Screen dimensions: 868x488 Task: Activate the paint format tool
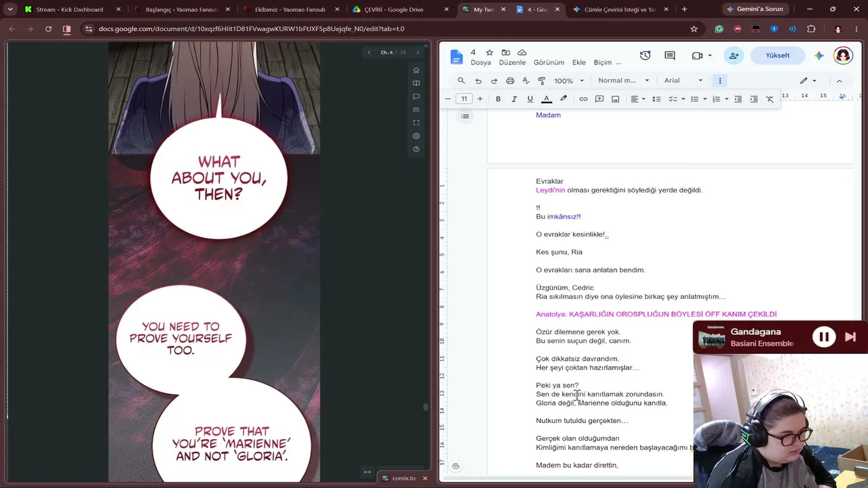[x=542, y=81]
